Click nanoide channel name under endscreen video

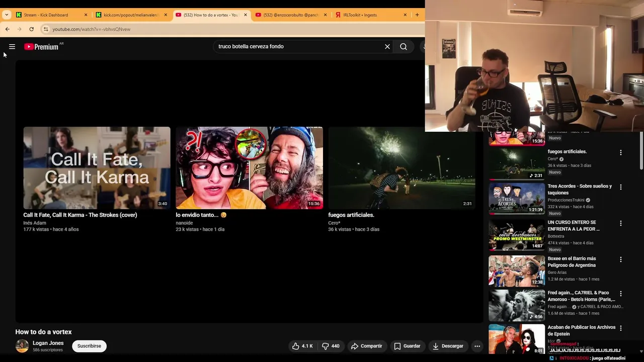[x=184, y=223]
